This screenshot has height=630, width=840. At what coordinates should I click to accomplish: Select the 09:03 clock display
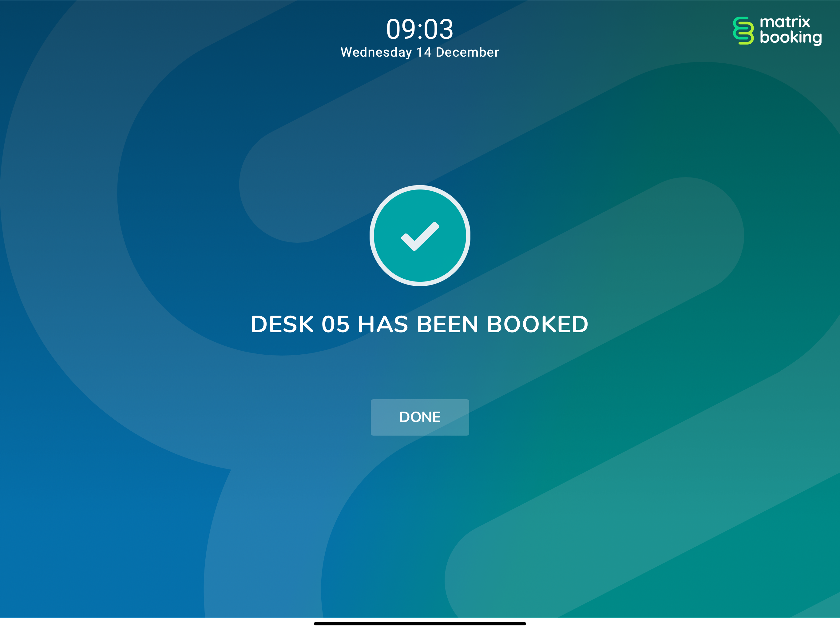pyautogui.click(x=420, y=29)
